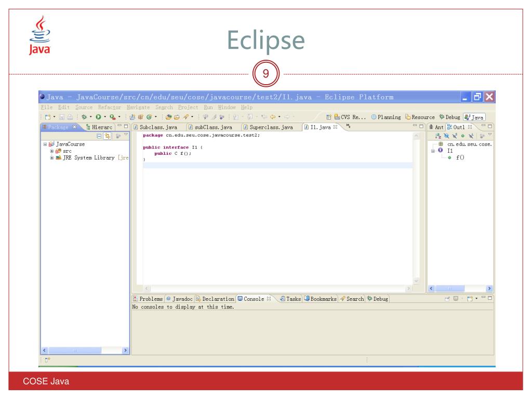Click the New wizard toolbar icon
Viewport: 532px width, 399px height.
(x=48, y=117)
